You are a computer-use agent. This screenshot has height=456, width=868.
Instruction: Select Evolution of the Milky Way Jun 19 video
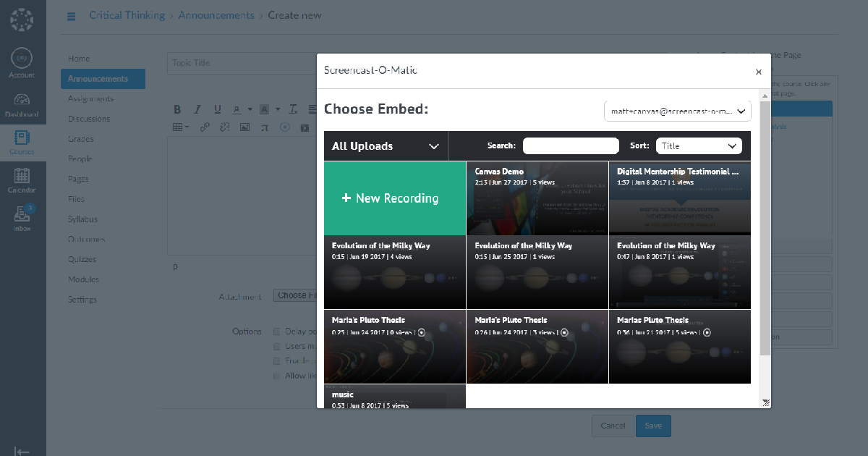pos(395,272)
